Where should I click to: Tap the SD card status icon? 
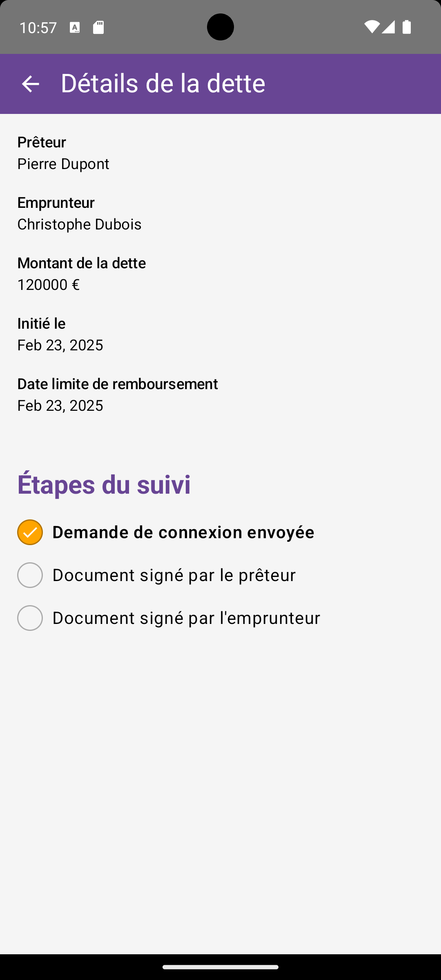click(98, 27)
